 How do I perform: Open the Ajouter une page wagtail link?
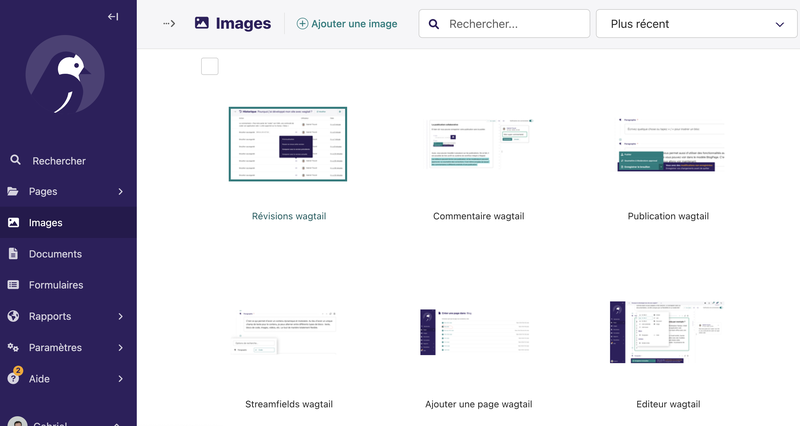(479, 404)
